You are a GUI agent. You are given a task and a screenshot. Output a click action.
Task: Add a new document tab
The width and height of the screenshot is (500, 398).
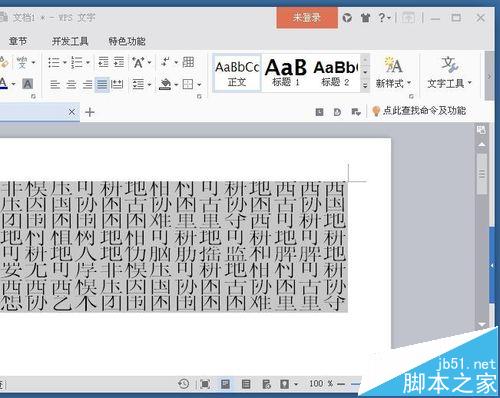point(90,112)
